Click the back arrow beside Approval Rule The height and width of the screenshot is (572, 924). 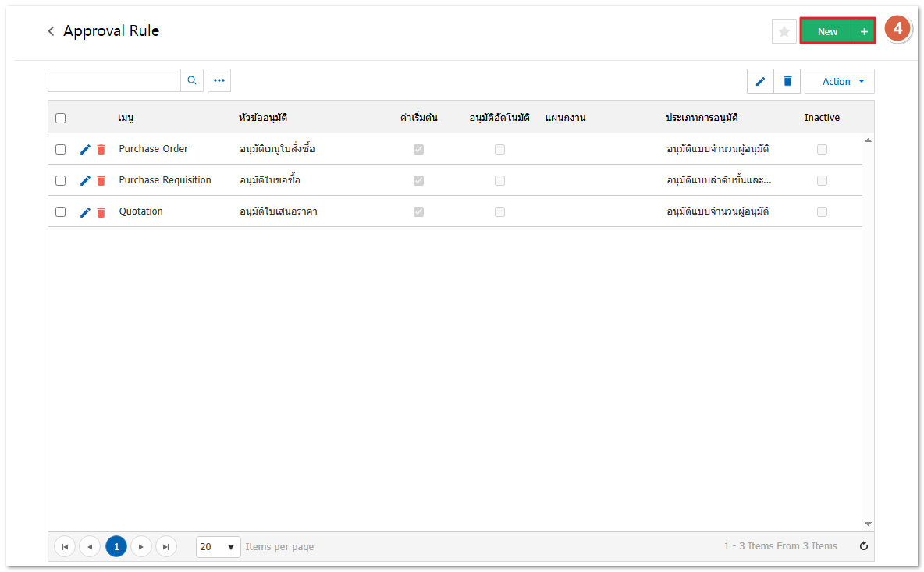[x=52, y=31]
